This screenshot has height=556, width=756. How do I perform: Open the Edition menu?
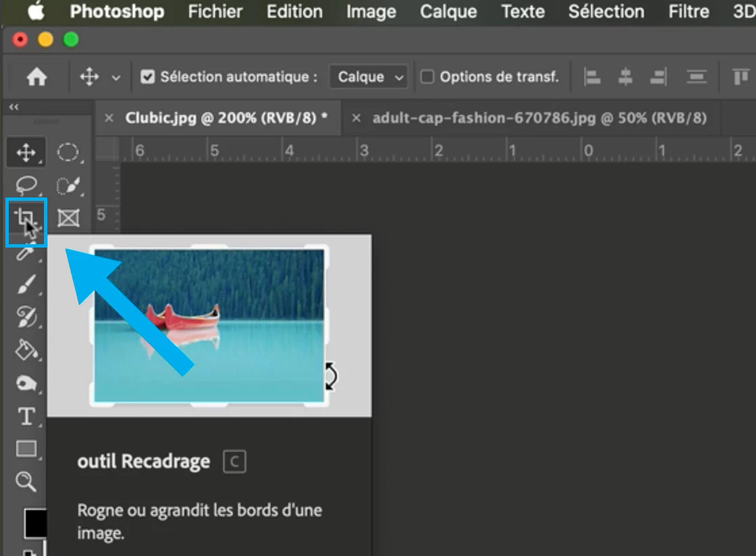coord(295,11)
